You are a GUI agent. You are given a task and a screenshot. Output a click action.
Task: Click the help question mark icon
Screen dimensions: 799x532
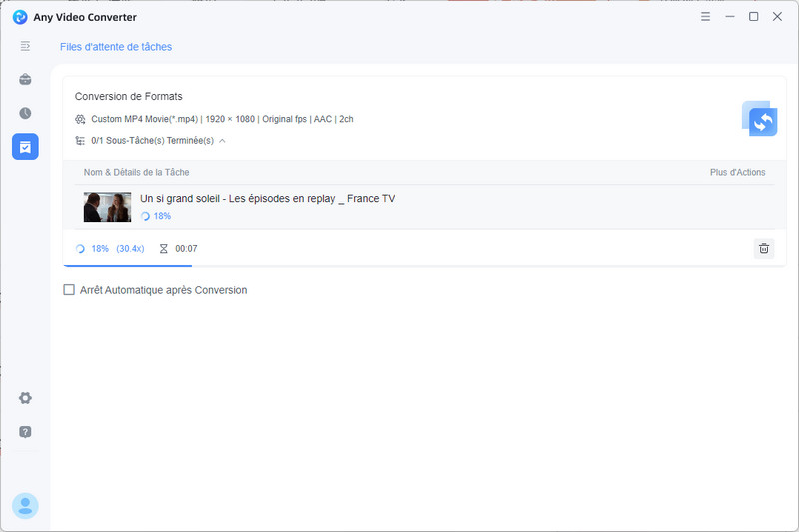[x=25, y=432]
